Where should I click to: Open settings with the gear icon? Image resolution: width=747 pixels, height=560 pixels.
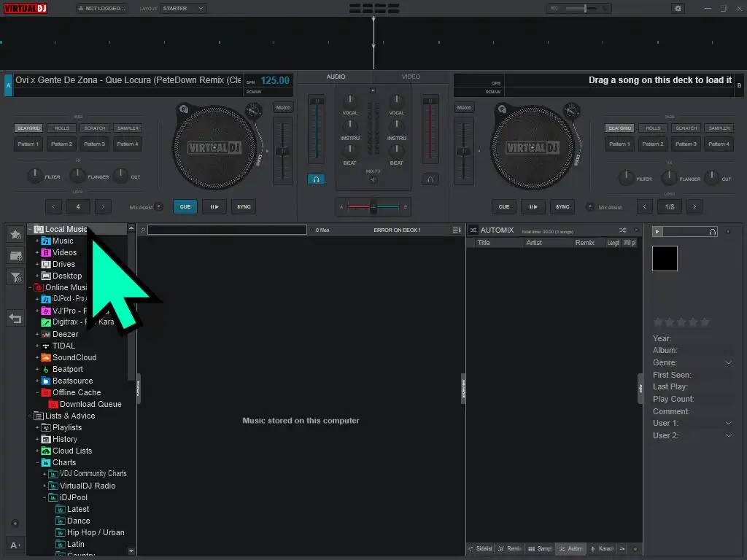coord(678,8)
